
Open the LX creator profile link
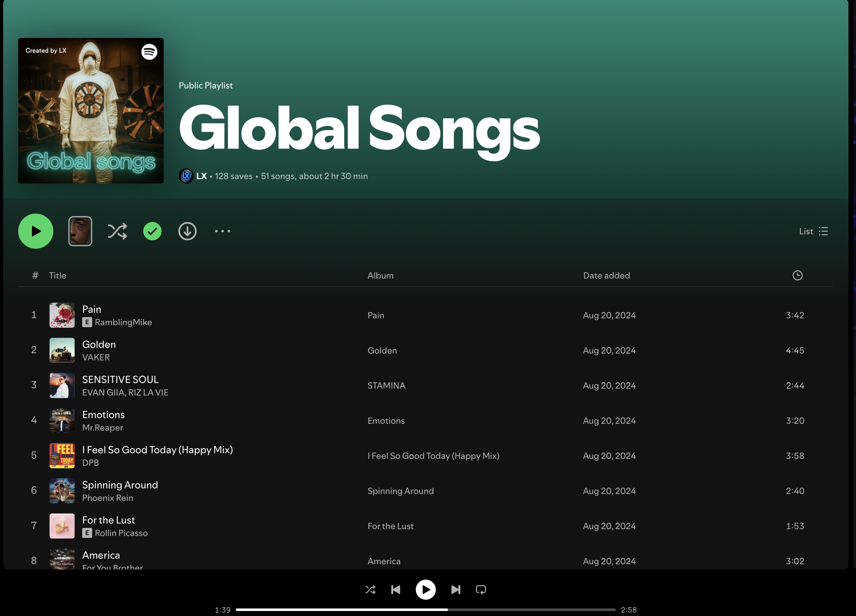(201, 176)
